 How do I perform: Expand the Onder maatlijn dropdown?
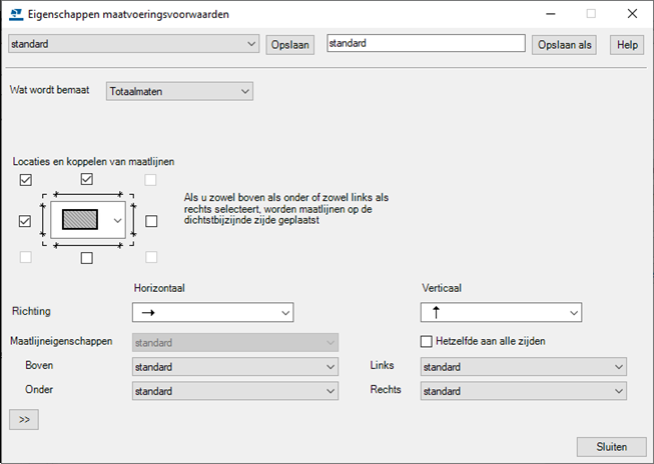click(235, 390)
